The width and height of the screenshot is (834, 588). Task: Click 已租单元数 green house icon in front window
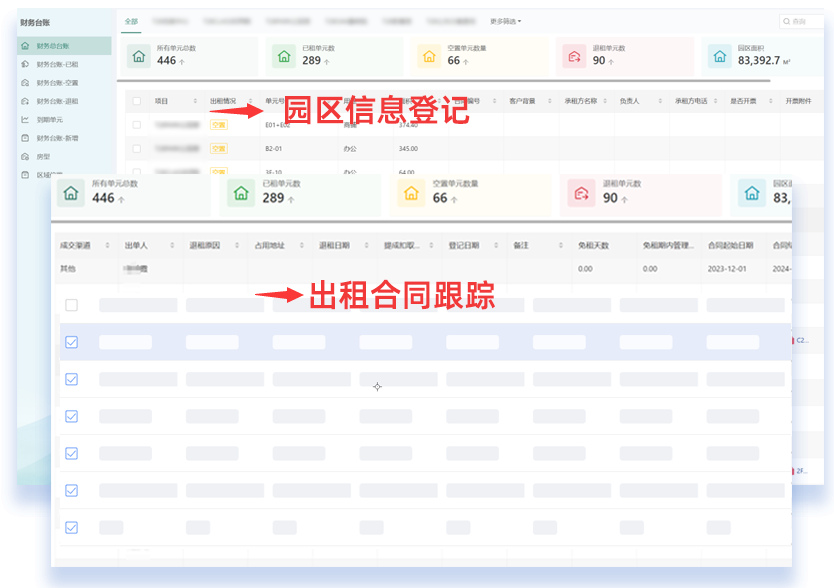[x=241, y=193]
